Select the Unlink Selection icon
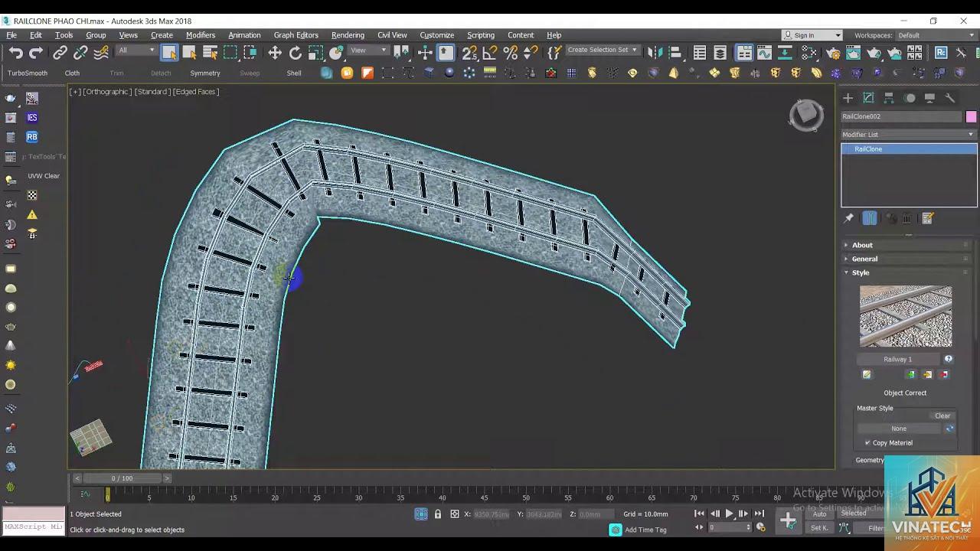The width and height of the screenshot is (980, 551). point(80,53)
